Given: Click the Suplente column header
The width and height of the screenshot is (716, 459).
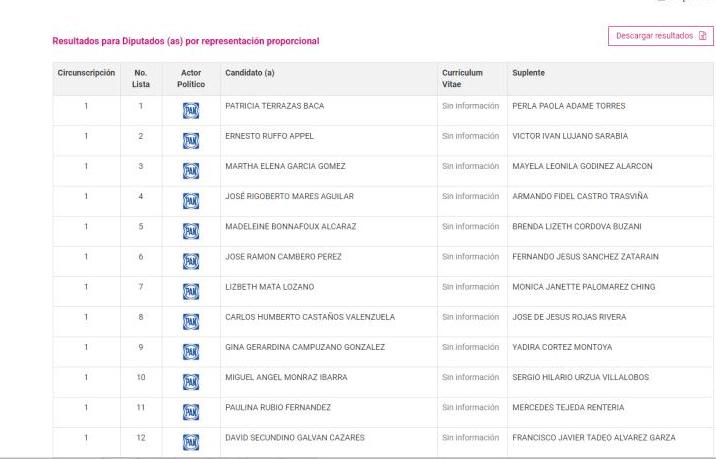Looking at the screenshot, I should pyautogui.click(x=528, y=73).
